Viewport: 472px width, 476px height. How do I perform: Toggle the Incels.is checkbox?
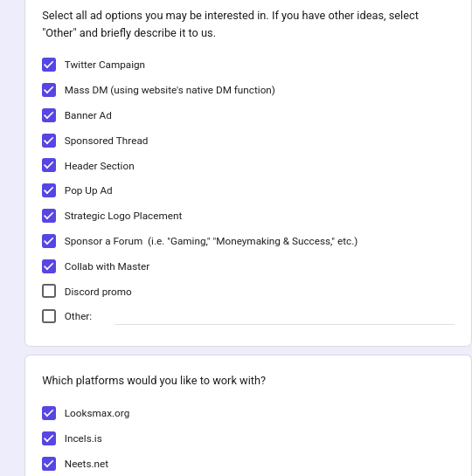click(x=49, y=438)
